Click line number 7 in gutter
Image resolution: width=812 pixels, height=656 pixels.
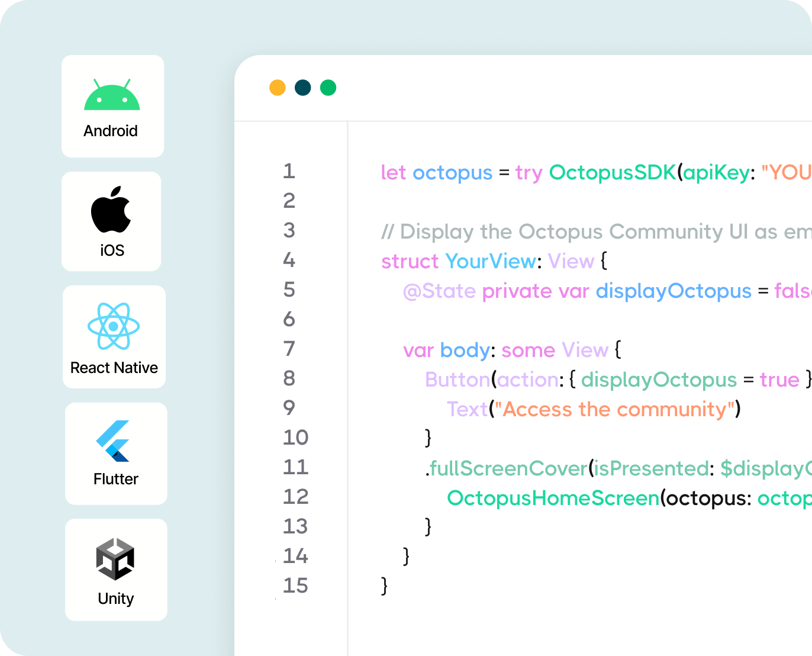289,349
